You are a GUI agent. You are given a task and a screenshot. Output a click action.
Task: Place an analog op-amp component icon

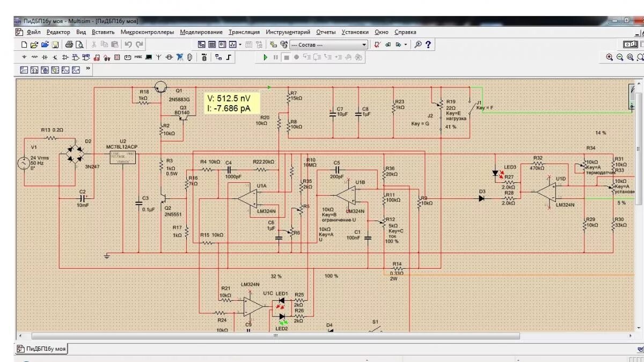click(x=65, y=57)
